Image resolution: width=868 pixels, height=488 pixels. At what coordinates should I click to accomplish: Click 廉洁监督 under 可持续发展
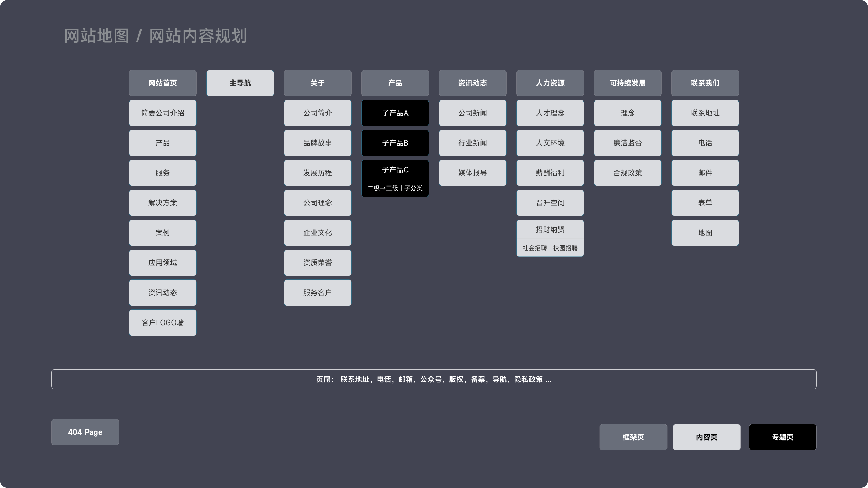click(628, 143)
